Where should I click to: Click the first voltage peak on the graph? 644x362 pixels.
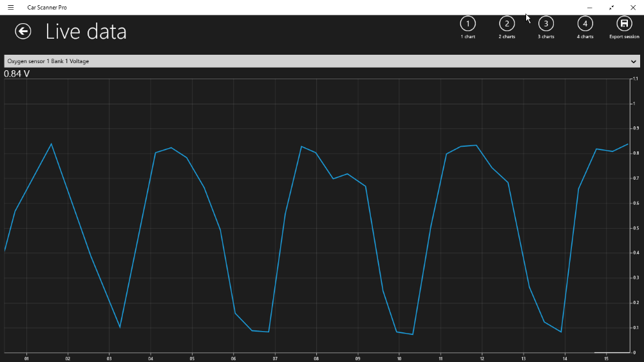51,144
